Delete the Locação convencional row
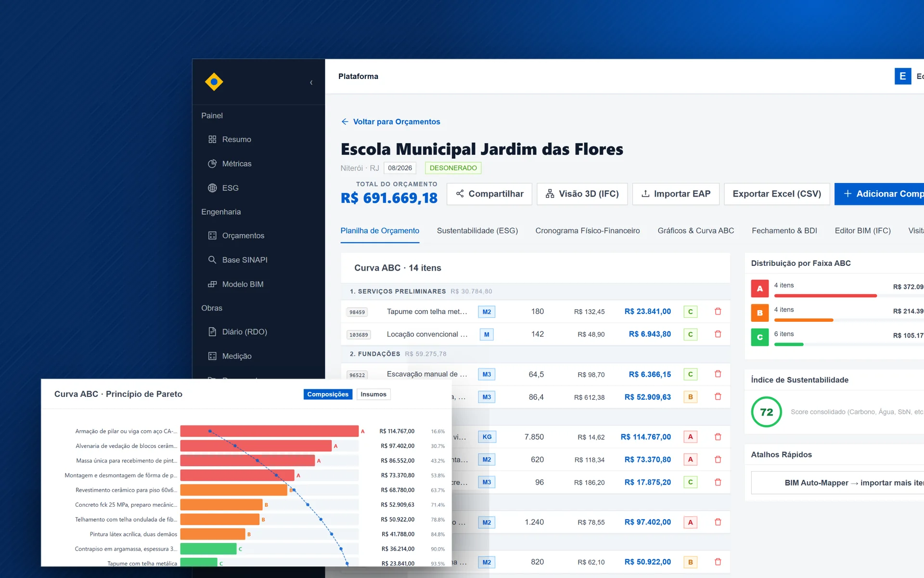 718,334
